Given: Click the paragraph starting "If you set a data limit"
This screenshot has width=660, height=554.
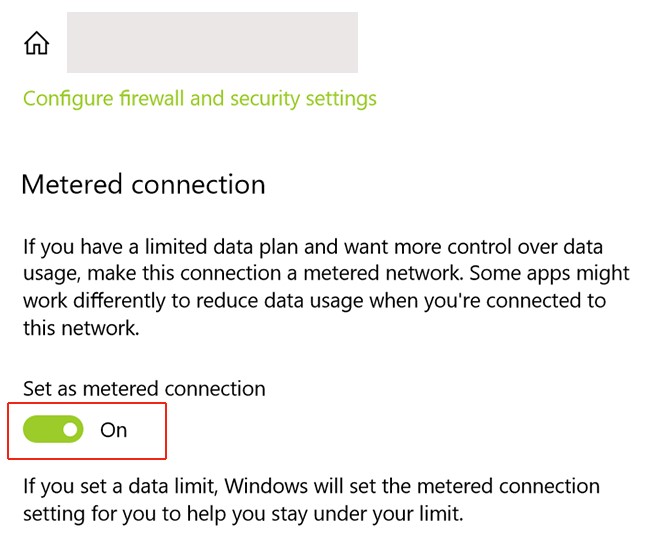Looking at the screenshot, I should (x=311, y=501).
